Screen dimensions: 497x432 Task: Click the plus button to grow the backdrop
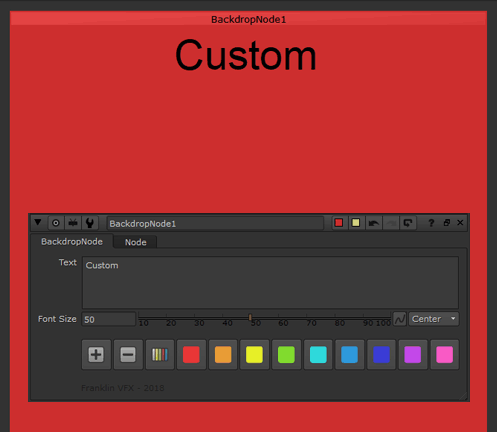pos(96,355)
